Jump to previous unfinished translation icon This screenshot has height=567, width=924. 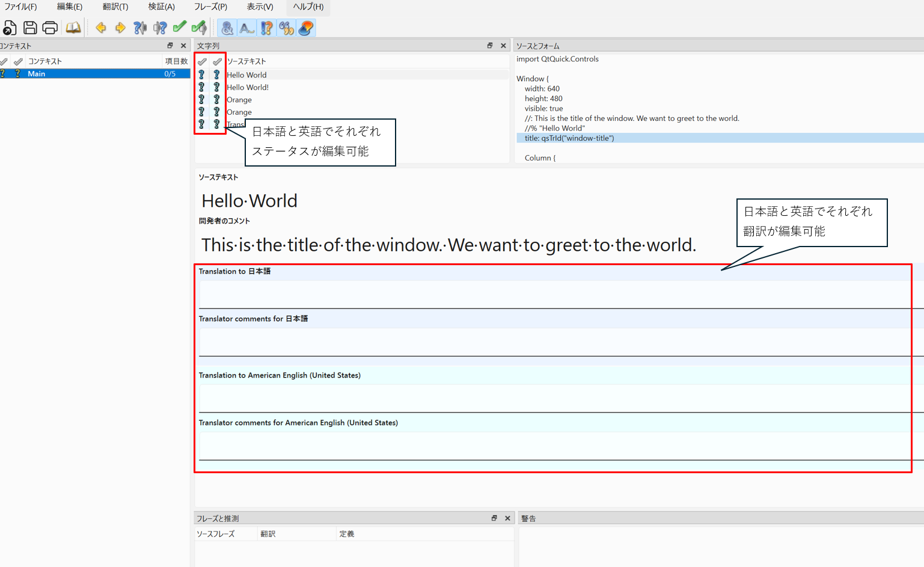pyautogui.click(x=140, y=28)
